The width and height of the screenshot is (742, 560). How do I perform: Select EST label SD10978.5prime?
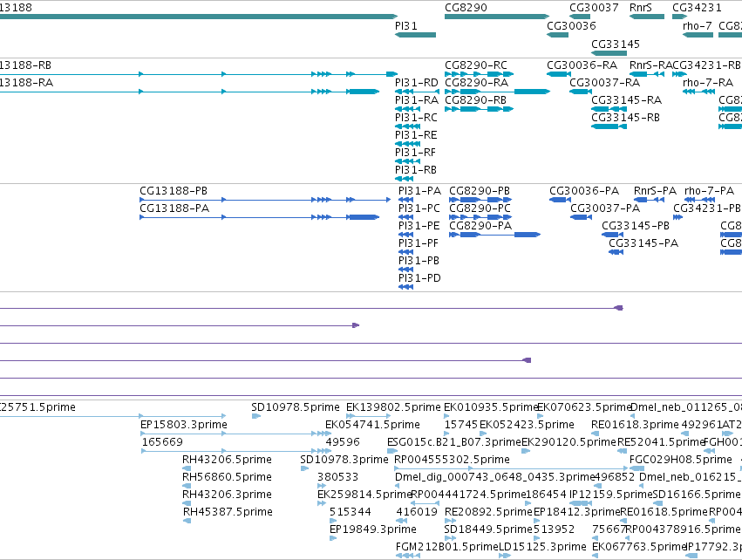click(296, 407)
